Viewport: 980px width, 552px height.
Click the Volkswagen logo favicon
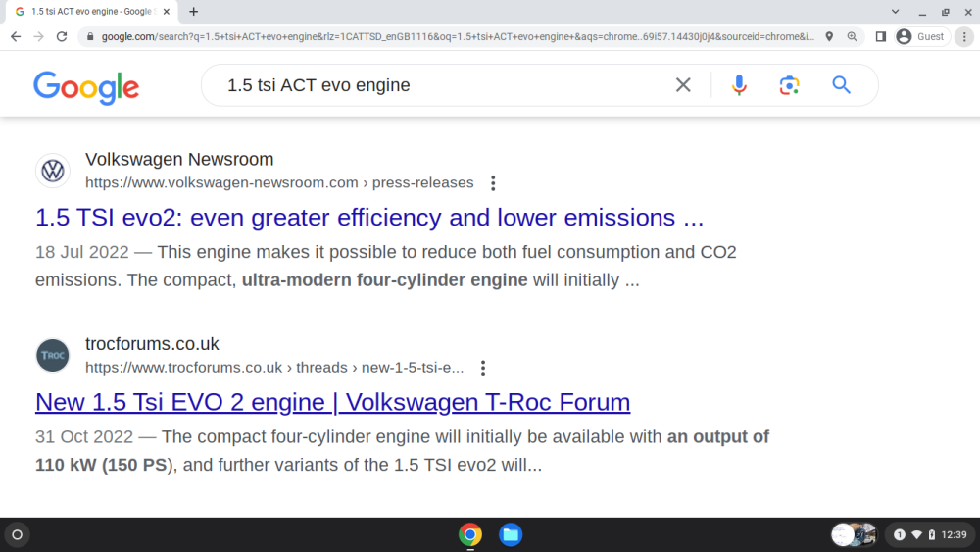[53, 171]
